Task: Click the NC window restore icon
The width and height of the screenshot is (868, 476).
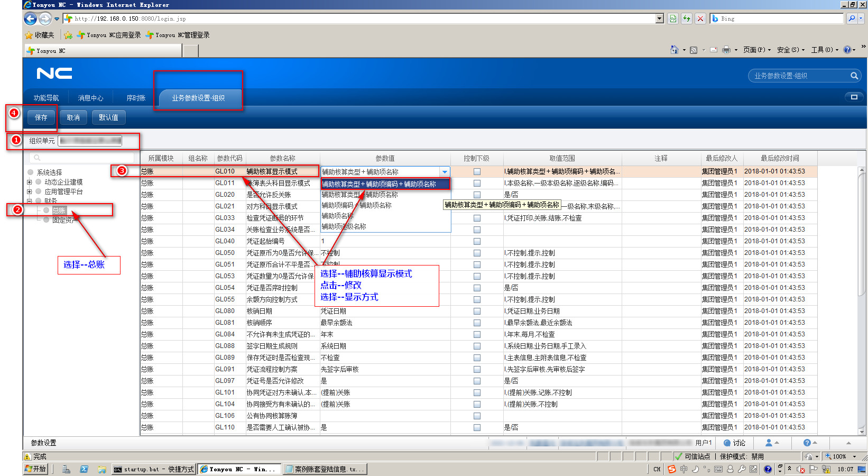Action: click(x=854, y=97)
